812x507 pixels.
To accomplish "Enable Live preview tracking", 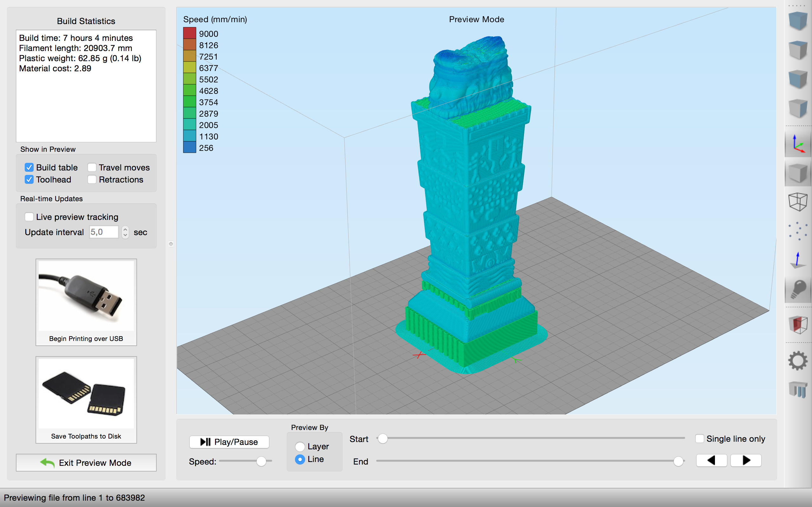I will pyautogui.click(x=29, y=217).
